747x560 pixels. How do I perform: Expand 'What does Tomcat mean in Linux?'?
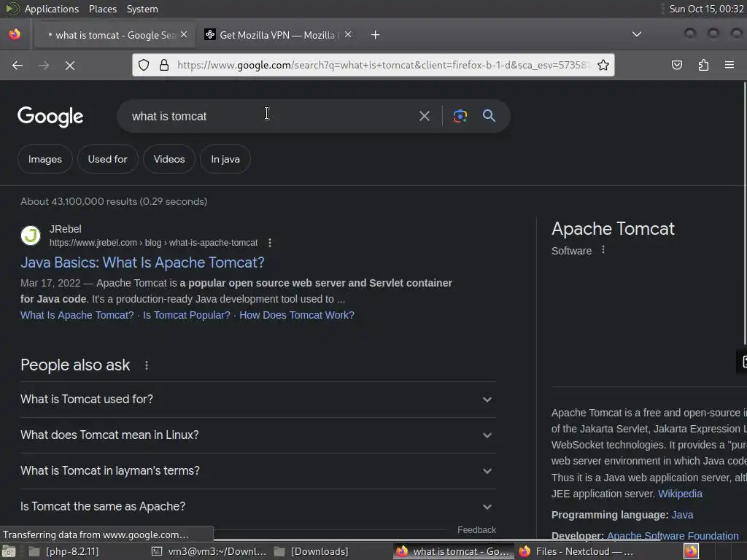click(258, 435)
